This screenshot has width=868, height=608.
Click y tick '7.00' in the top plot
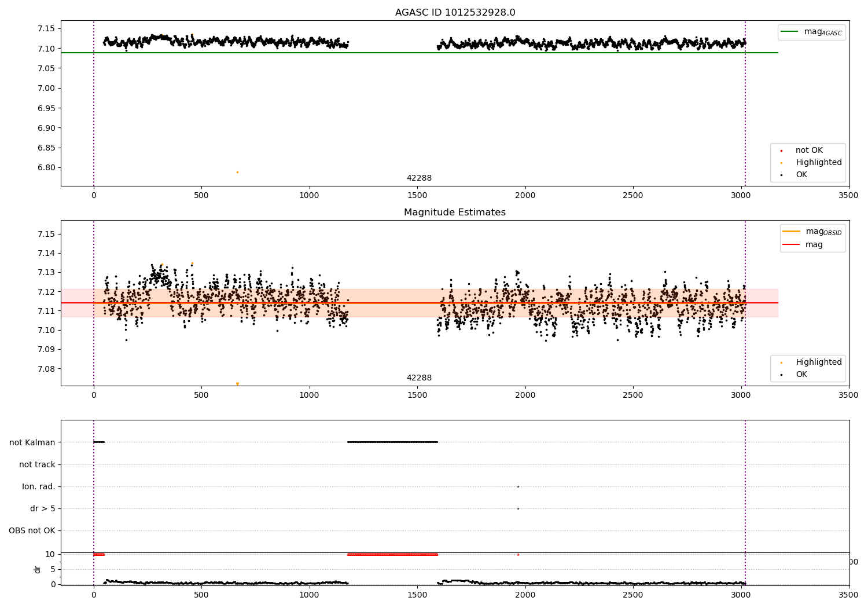pyautogui.click(x=45, y=89)
